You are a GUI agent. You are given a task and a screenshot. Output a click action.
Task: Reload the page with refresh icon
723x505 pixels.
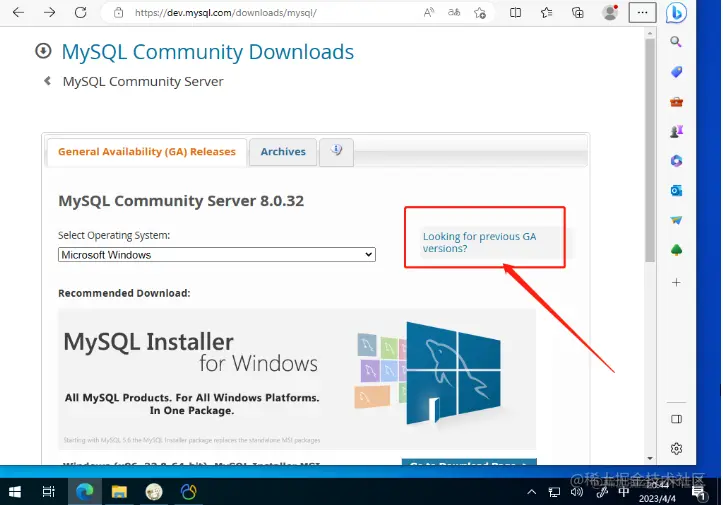click(x=81, y=12)
